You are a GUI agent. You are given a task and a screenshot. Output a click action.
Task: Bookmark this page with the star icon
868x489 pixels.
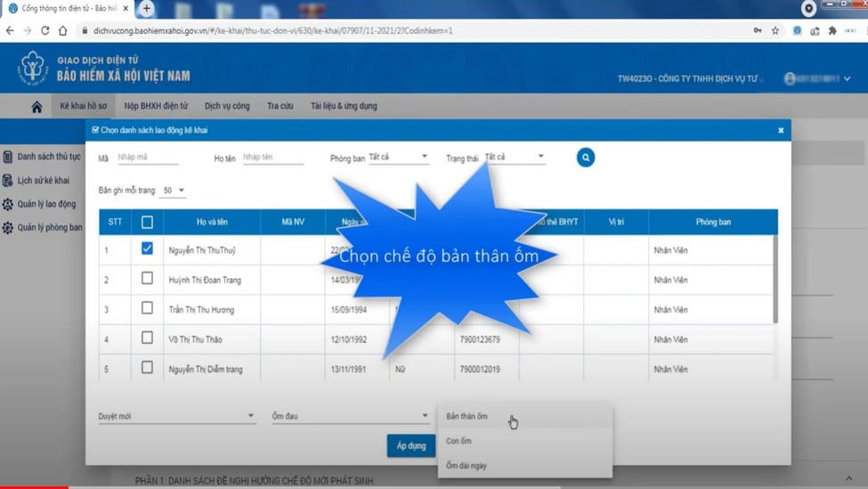pos(775,30)
